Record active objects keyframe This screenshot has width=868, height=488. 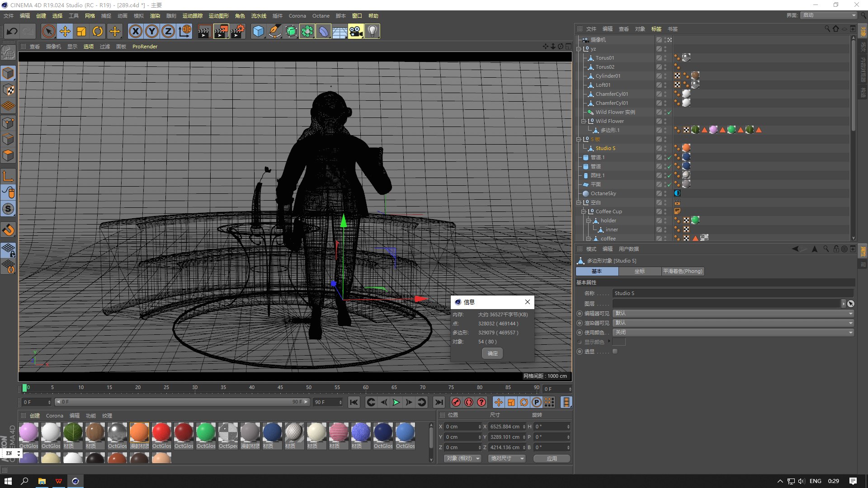pyautogui.click(x=456, y=402)
